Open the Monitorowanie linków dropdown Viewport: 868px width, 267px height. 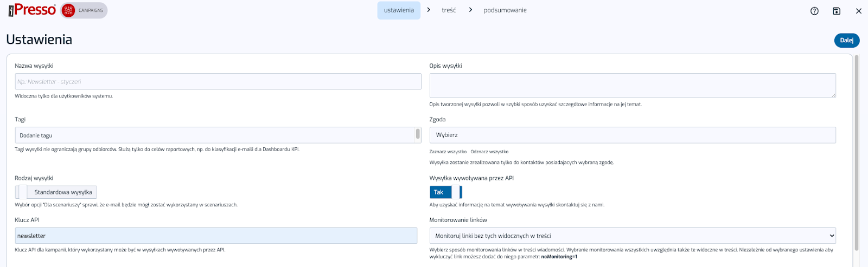click(x=632, y=236)
